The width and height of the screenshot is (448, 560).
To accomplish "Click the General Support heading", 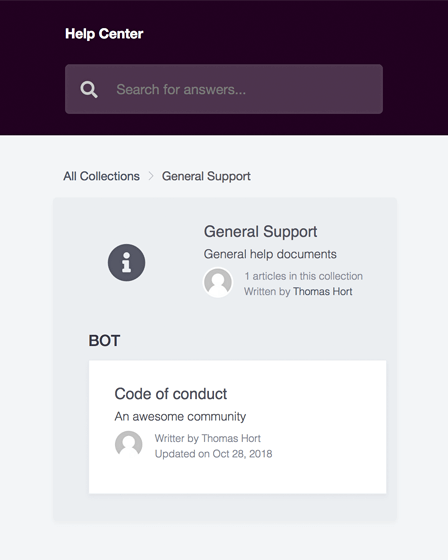I will click(260, 232).
